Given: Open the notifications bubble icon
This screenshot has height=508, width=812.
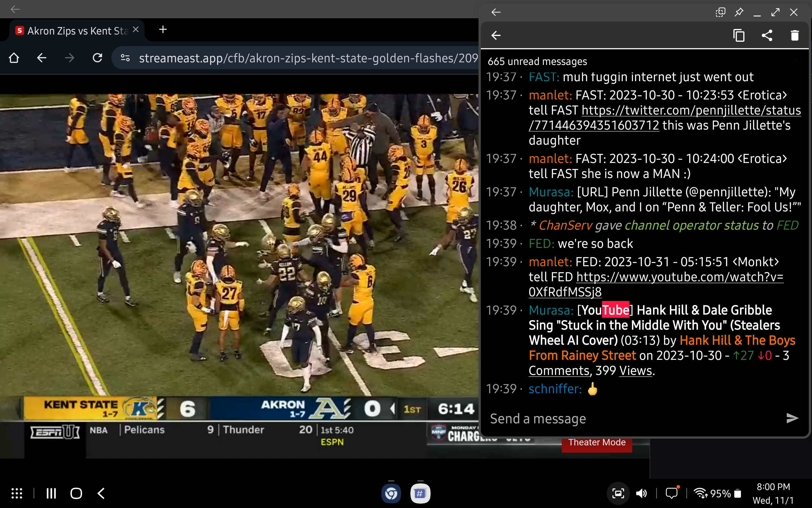Looking at the screenshot, I should 672,493.
